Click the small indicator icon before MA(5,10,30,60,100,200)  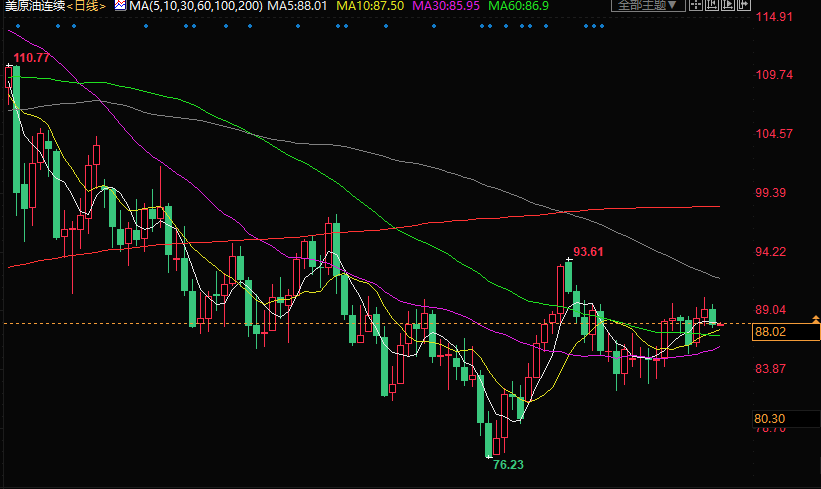coord(118,6)
